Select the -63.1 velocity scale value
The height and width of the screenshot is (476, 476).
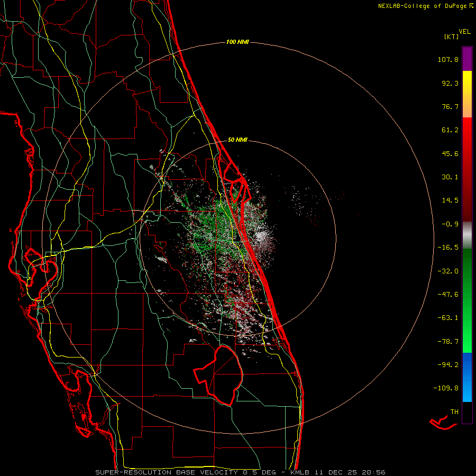[448, 318]
